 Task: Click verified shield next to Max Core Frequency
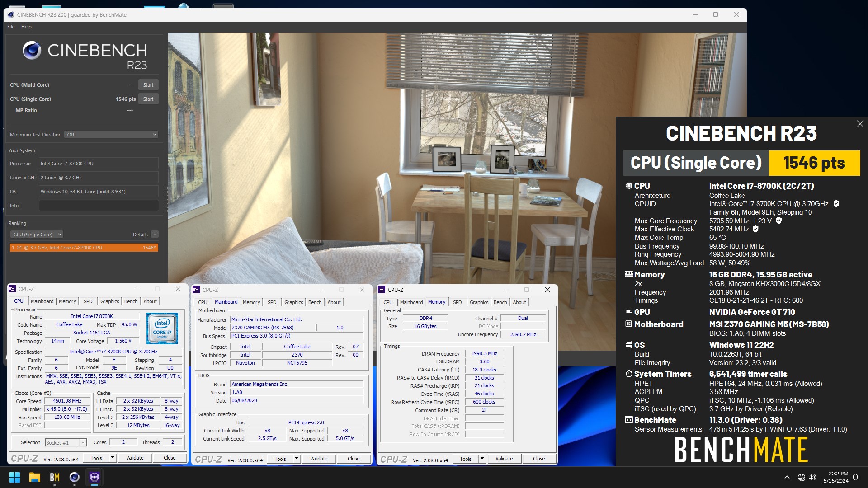pyautogui.click(x=778, y=221)
